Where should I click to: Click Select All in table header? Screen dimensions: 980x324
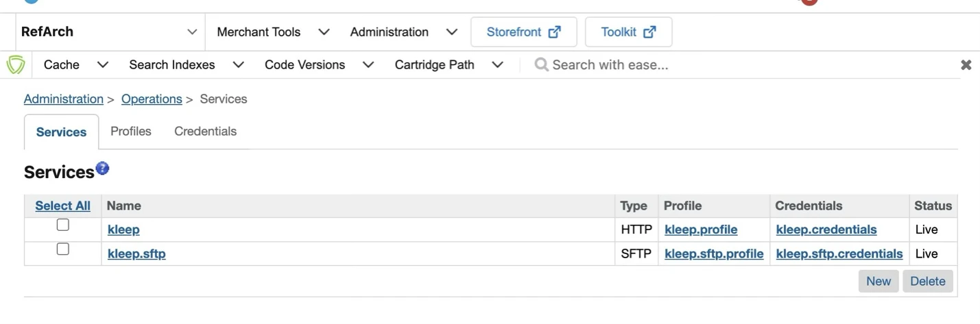click(62, 205)
